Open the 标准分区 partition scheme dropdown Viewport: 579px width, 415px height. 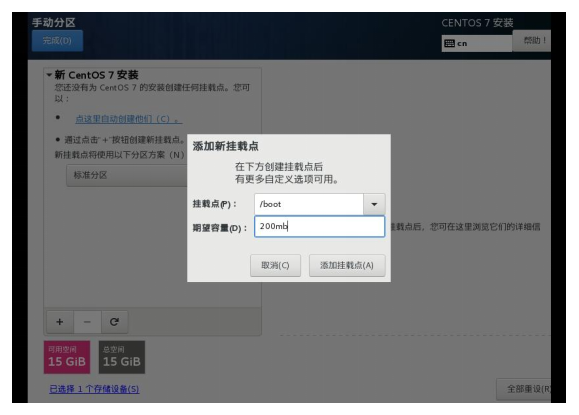pos(127,175)
